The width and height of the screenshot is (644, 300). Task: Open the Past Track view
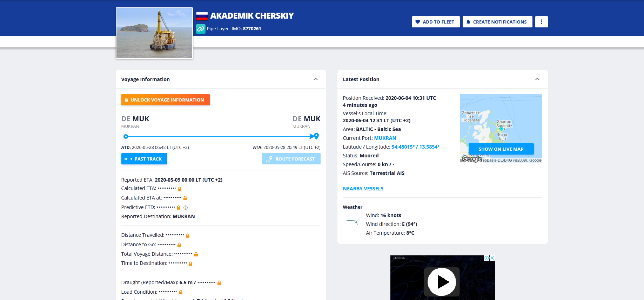click(144, 159)
